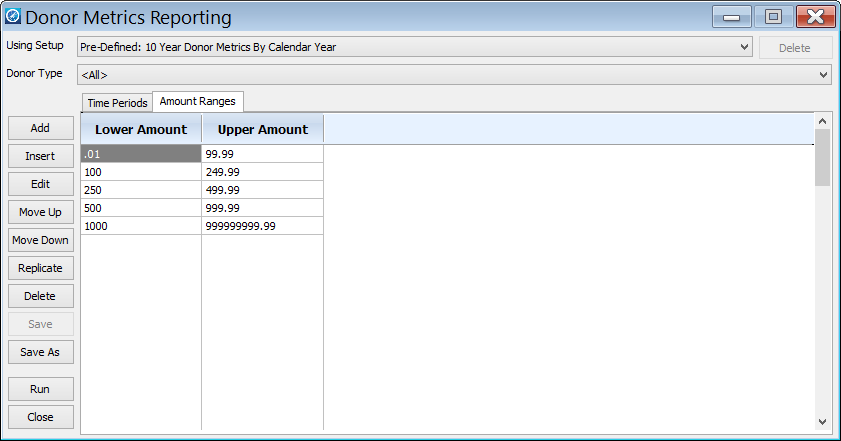This screenshot has width=841, height=441.
Task: Switch to the Time Periods tab
Action: pyautogui.click(x=117, y=103)
